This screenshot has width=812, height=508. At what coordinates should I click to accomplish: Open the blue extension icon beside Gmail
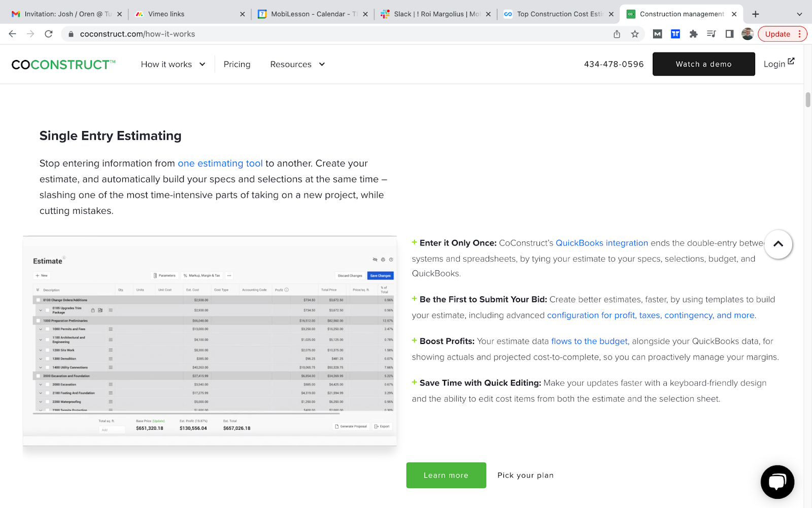click(675, 34)
